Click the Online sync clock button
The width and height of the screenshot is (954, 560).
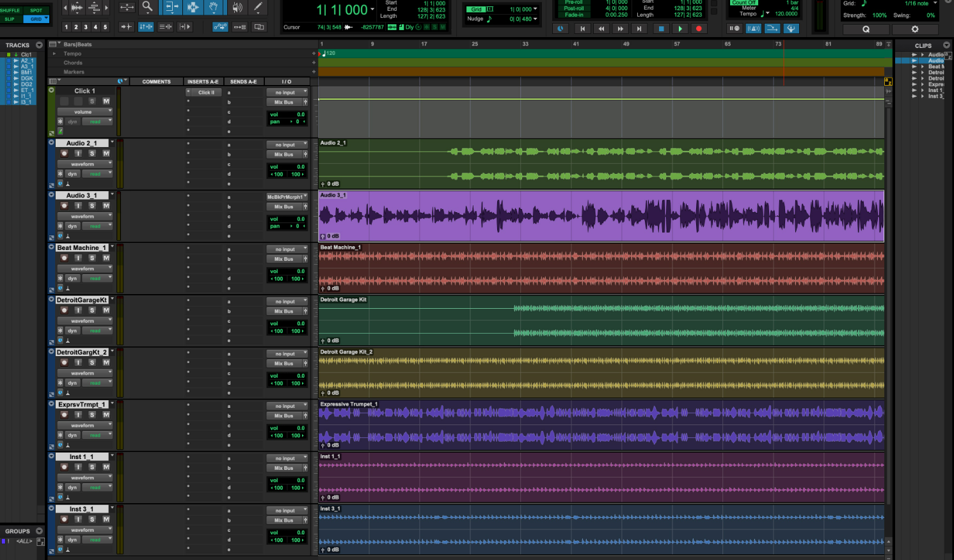pyautogui.click(x=560, y=29)
